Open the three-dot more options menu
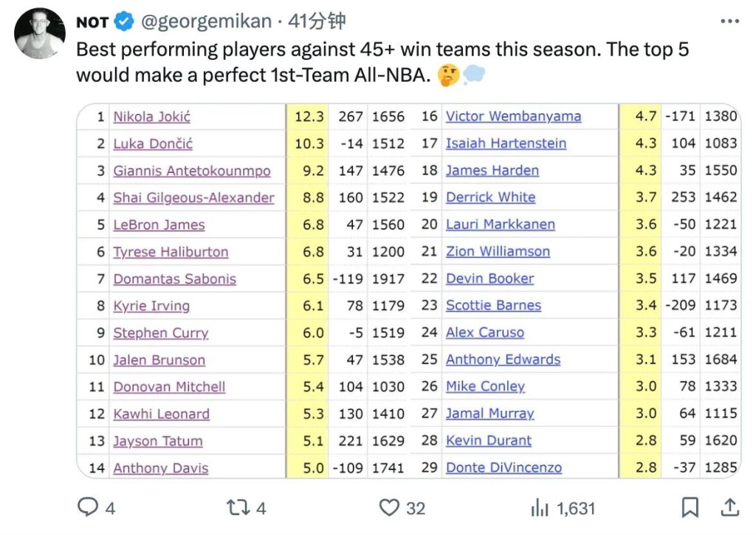The height and width of the screenshot is (535, 756). (x=730, y=21)
